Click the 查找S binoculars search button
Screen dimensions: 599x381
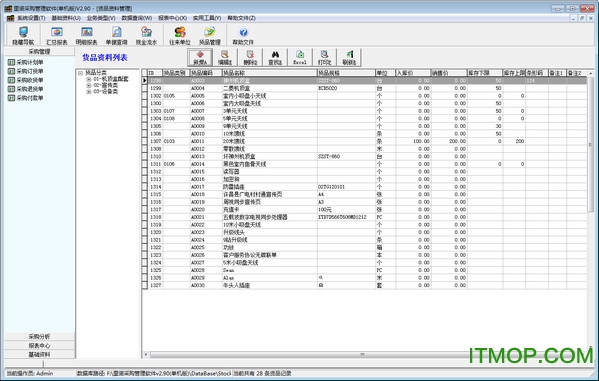click(275, 57)
